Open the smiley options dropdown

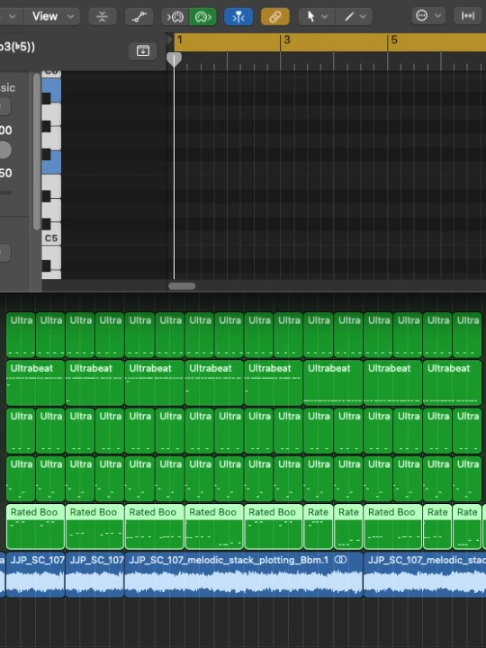(429, 16)
